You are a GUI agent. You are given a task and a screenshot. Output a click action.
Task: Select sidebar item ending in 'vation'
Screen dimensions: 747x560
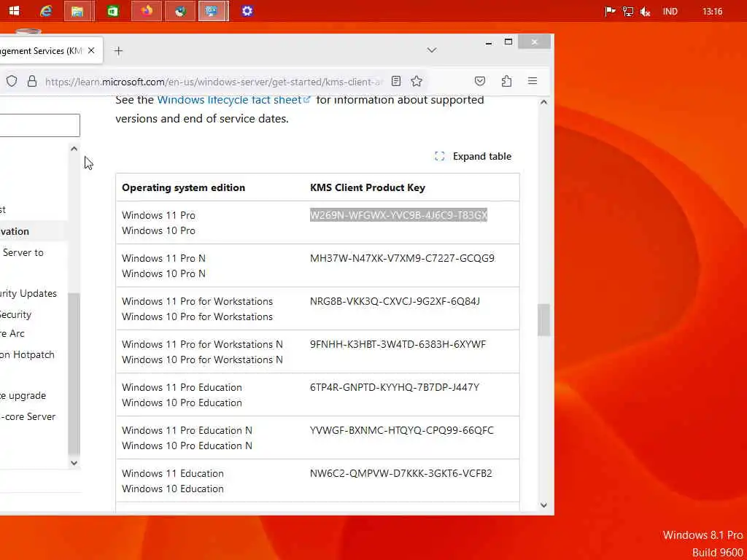click(15, 231)
